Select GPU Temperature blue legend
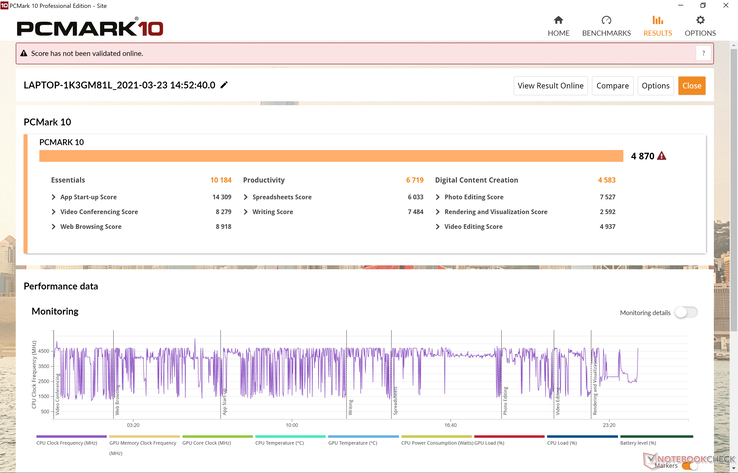The width and height of the screenshot is (738, 473). [x=363, y=440]
